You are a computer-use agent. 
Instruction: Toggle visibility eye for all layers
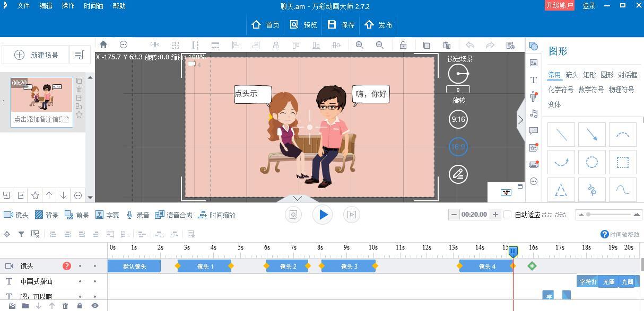pyautogui.click(x=95, y=306)
